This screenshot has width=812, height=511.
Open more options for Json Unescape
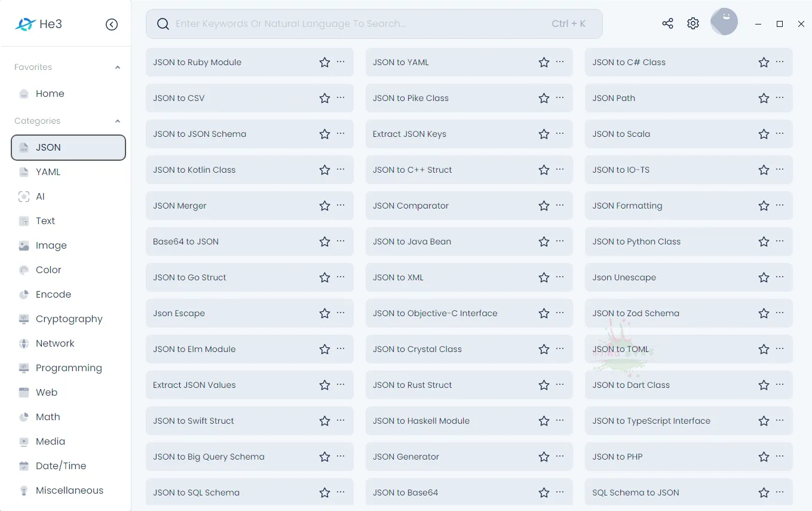point(780,277)
